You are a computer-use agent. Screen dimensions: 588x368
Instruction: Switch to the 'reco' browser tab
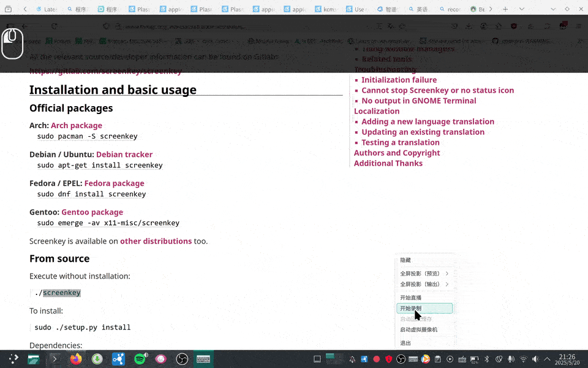tap(450, 9)
